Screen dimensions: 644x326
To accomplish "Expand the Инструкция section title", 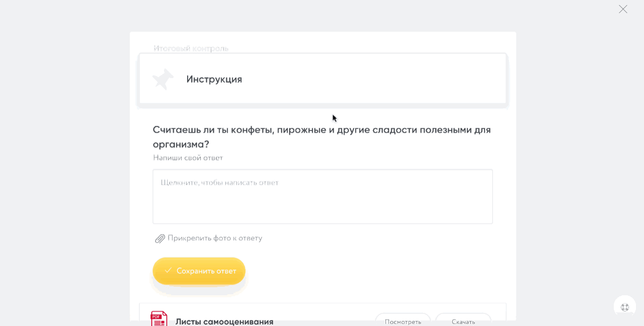I will click(x=214, y=79).
